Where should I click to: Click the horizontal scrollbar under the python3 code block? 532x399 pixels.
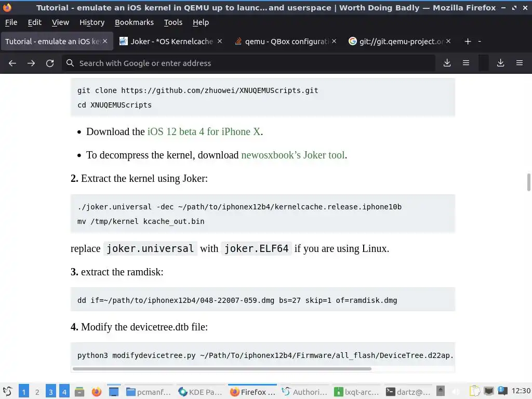[222, 369]
